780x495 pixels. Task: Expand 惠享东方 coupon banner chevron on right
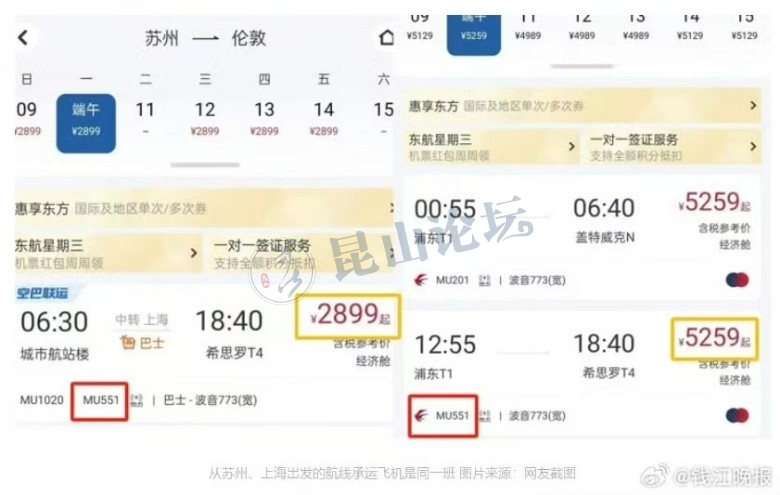753,105
